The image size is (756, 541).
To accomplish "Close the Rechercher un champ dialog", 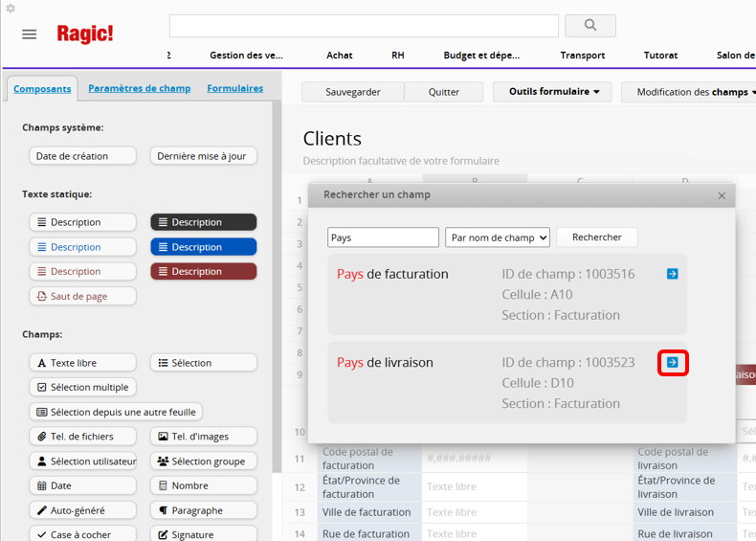I will (722, 195).
